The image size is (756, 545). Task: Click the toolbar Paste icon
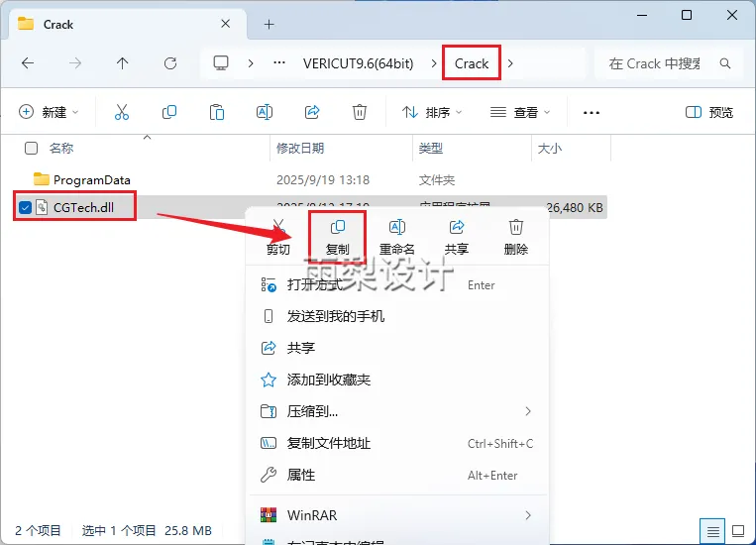click(x=216, y=112)
